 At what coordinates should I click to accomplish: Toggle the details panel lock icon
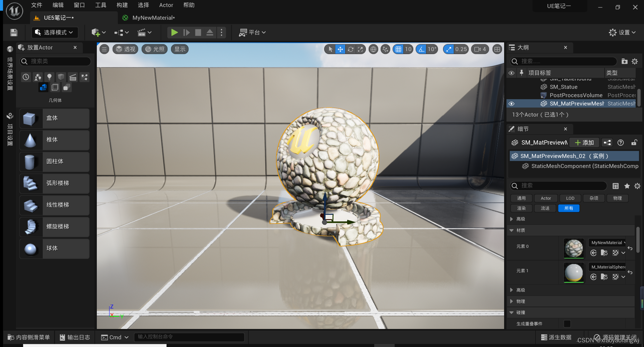[x=634, y=143]
